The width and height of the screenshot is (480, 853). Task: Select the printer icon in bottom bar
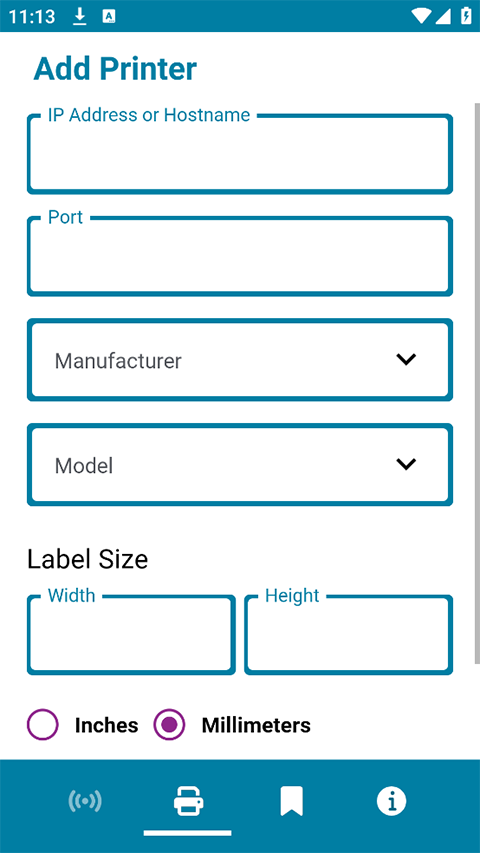coord(188,801)
